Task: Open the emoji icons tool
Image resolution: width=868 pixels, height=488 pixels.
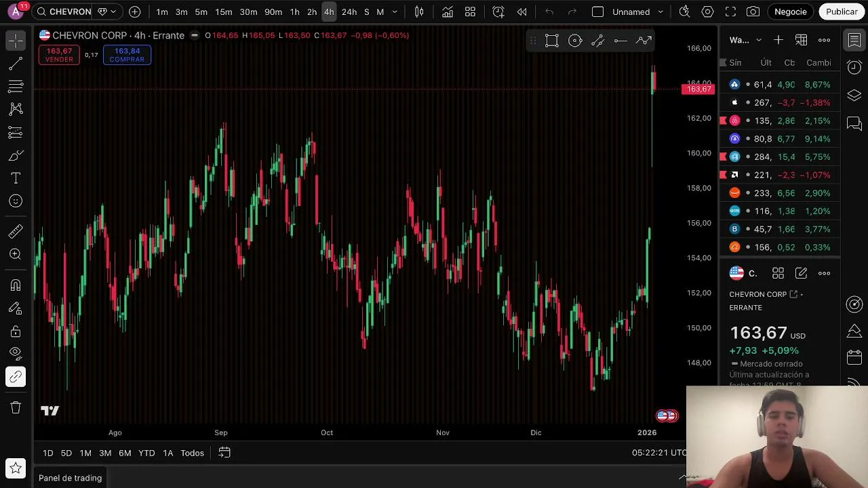Action: [x=16, y=201]
